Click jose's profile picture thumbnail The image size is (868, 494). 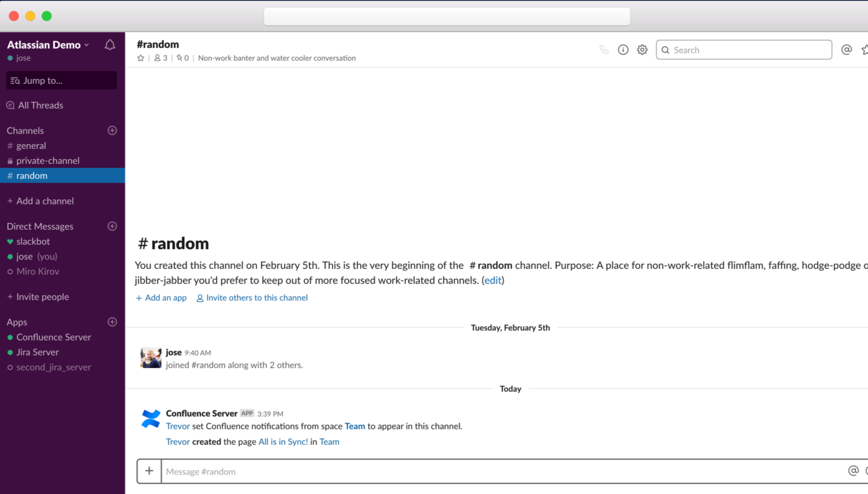click(151, 358)
